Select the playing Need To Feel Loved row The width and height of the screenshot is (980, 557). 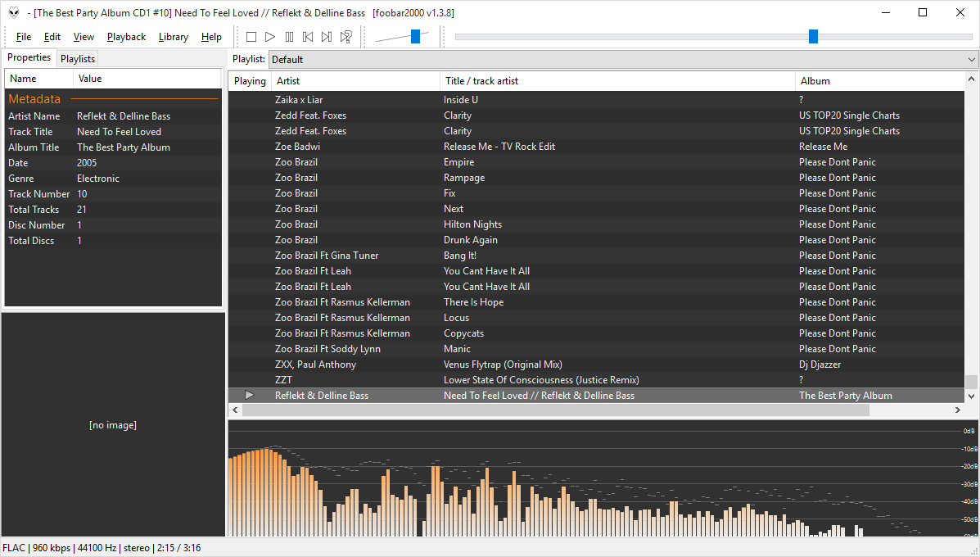[596, 395]
